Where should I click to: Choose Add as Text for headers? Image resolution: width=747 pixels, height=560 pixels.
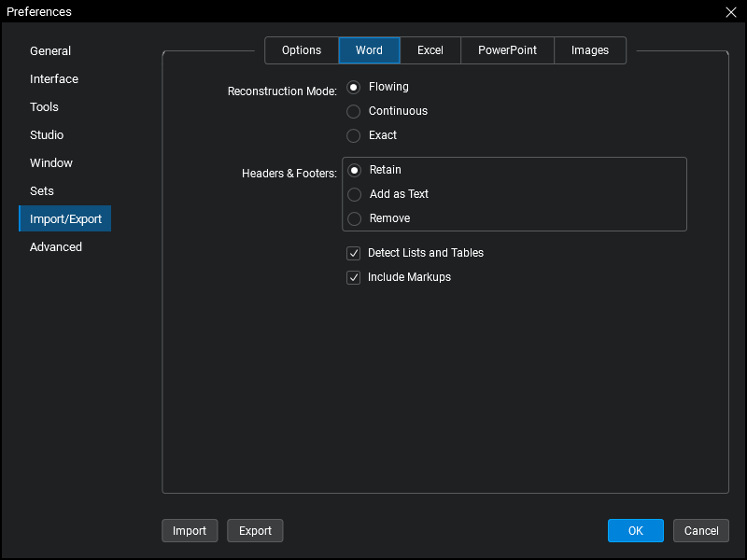(355, 194)
